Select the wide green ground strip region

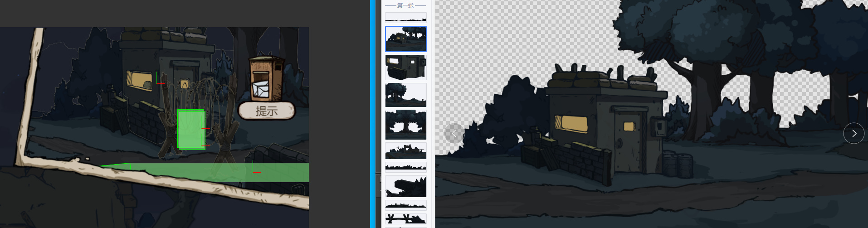tap(204, 172)
